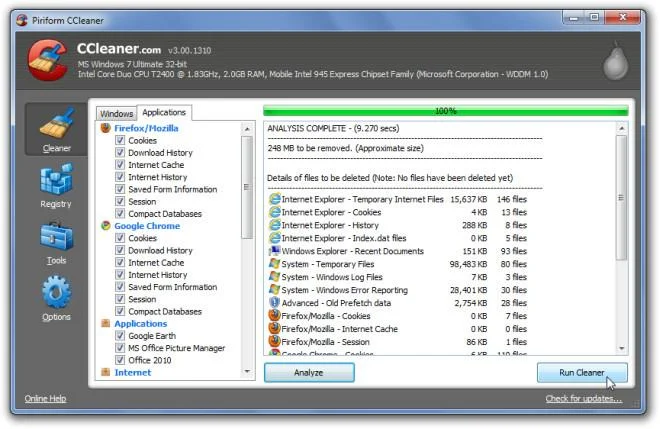The width and height of the screenshot is (660, 429).
Task: Click 'ANALYSIS COMPLETE' status line
Action: click(333, 128)
